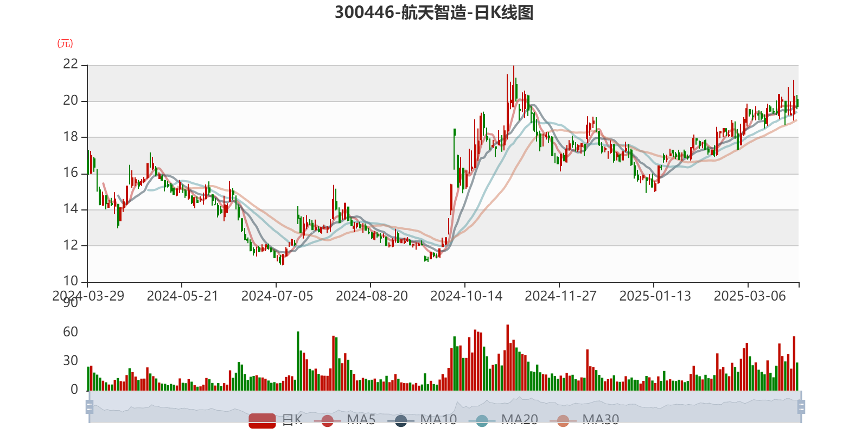Click the 2024-08-20 date axis label

click(372, 296)
